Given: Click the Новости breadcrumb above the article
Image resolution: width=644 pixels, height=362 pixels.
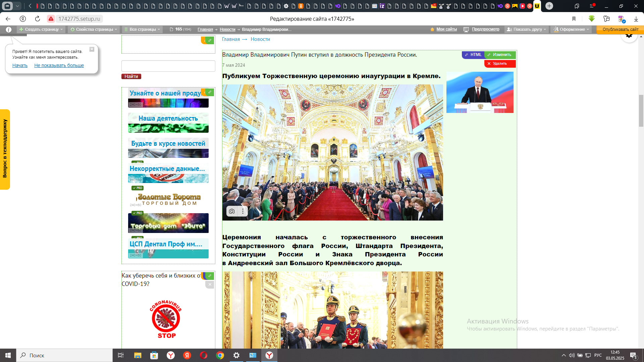Looking at the screenshot, I should (260, 39).
